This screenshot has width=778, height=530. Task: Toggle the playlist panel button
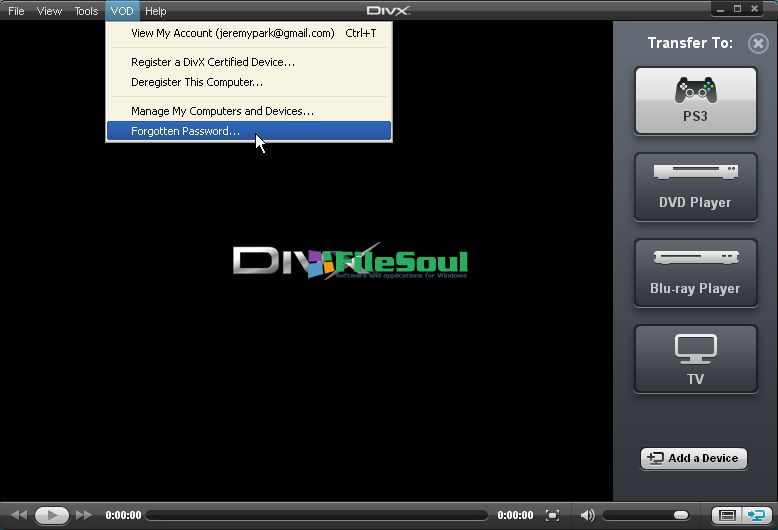tap(727, 515)
